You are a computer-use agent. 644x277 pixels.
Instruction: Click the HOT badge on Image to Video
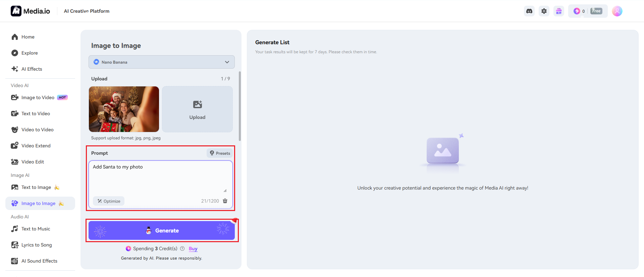tap(62, 97)
